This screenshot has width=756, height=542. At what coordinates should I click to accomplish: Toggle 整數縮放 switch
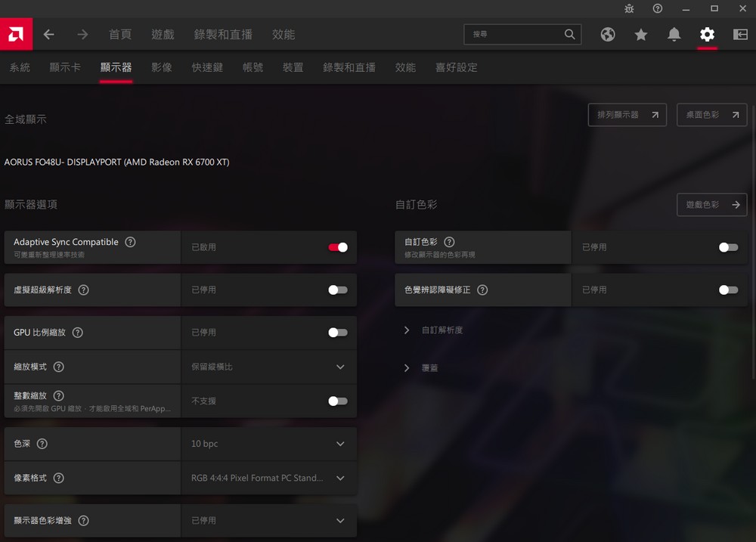(338, 401)
